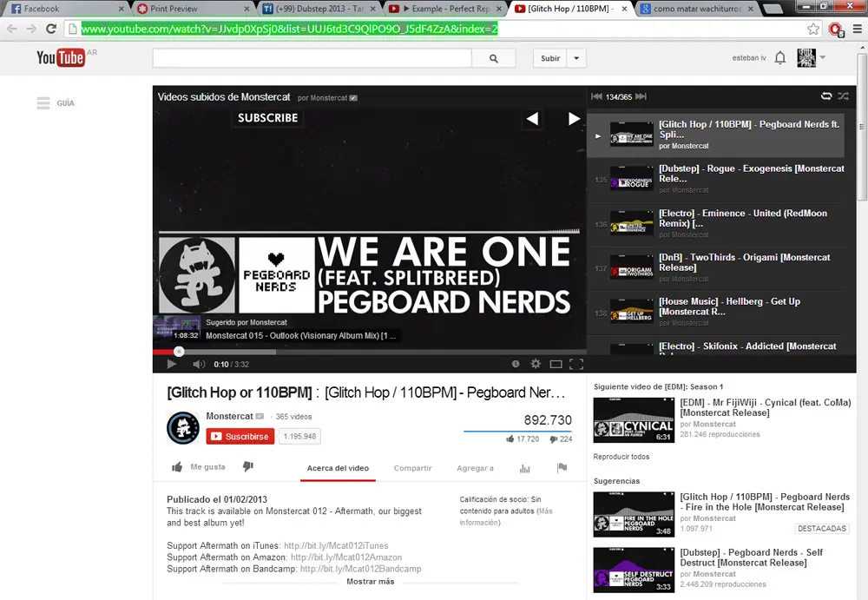Open Fire in the Hole thumbnail
Image resolution: width=868 pixels, height=600 pixels.
[634, 514]
